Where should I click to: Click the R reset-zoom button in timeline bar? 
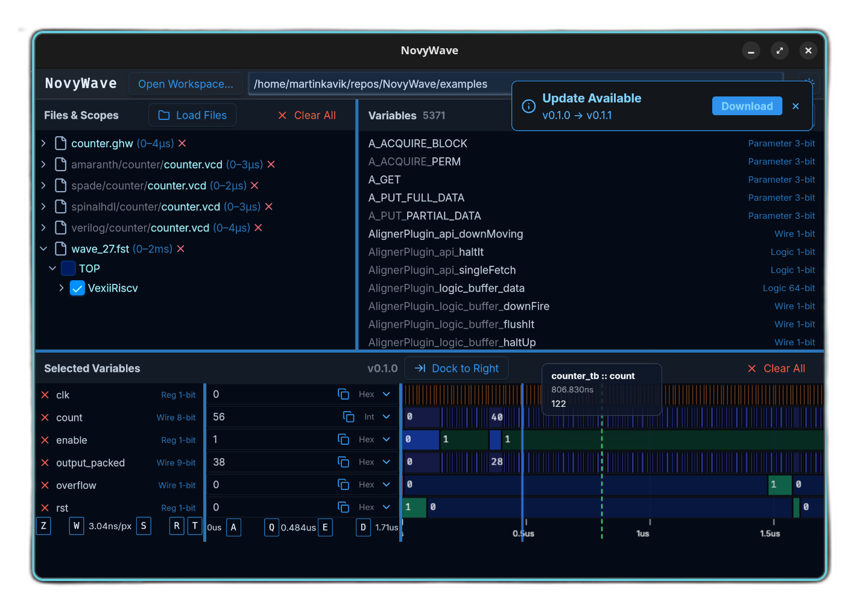pos(176,526)
